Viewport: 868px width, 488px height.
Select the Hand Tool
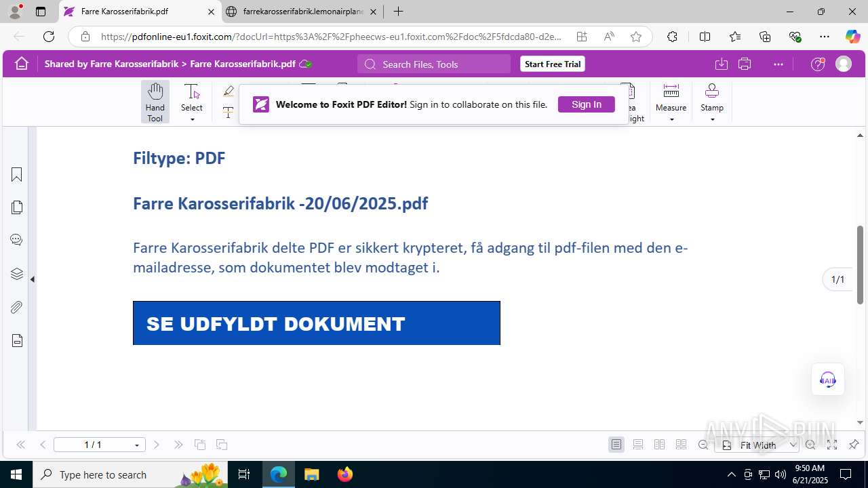click(x=155, y=102)
